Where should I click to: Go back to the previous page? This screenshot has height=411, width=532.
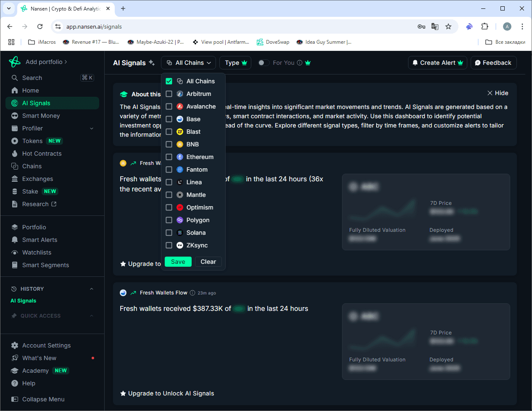tap(10, 27)
